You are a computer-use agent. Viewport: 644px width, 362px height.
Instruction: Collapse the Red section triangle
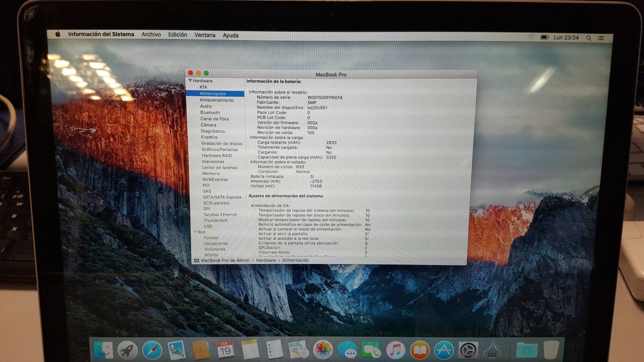point(195,232)
